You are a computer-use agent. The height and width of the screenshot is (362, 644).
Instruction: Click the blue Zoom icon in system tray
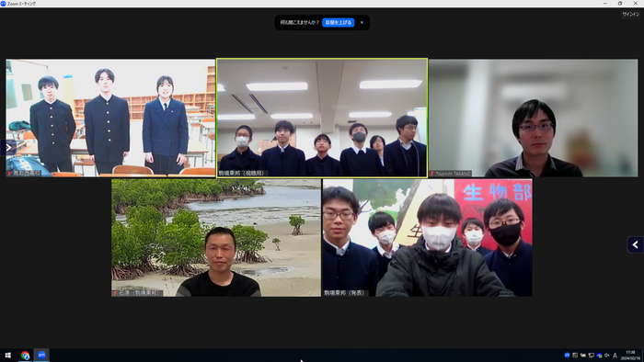tap(568, 356)
